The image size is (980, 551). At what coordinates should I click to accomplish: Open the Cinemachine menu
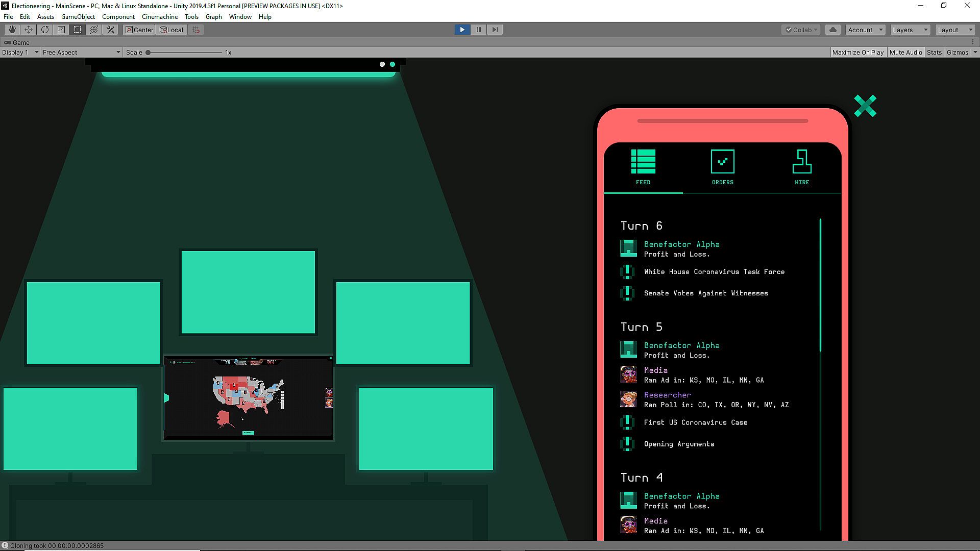point(159,16)
